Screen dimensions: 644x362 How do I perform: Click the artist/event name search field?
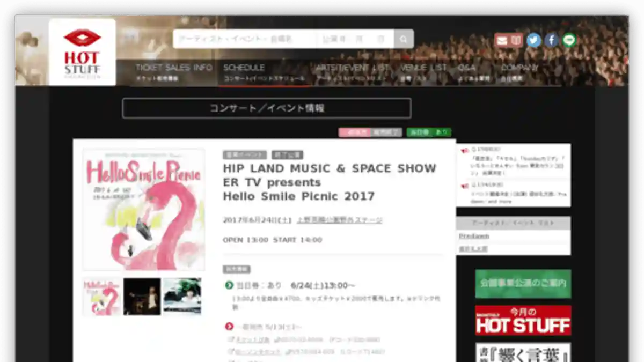coord(244,39)
